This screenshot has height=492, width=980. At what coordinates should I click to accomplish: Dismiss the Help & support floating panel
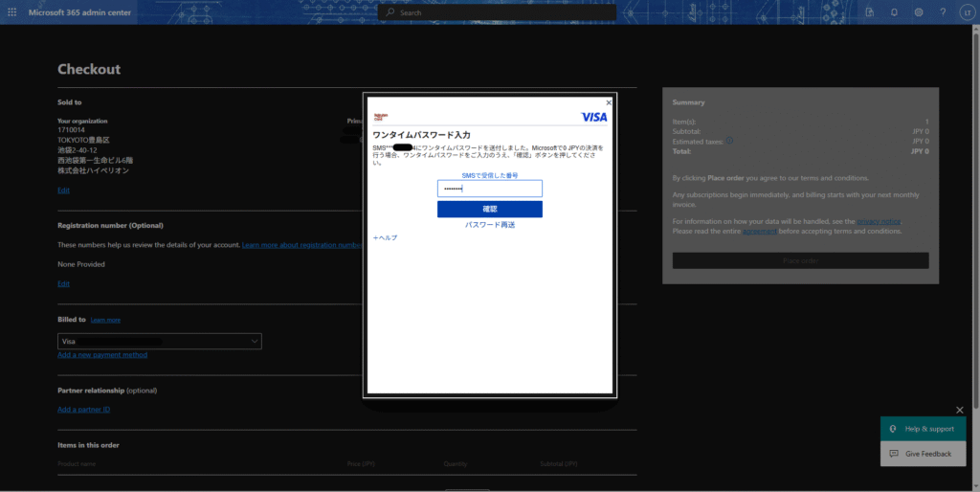click(x=960, y=411)
